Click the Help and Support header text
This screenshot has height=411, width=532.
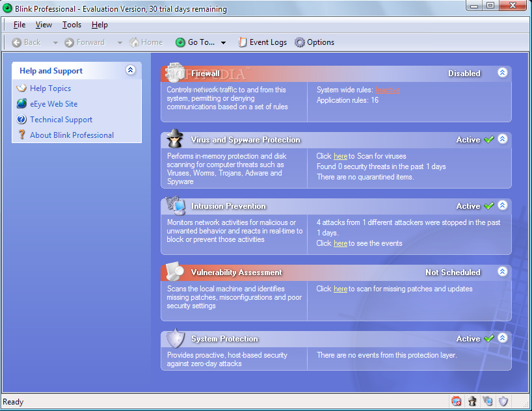(x=51, y=71)
